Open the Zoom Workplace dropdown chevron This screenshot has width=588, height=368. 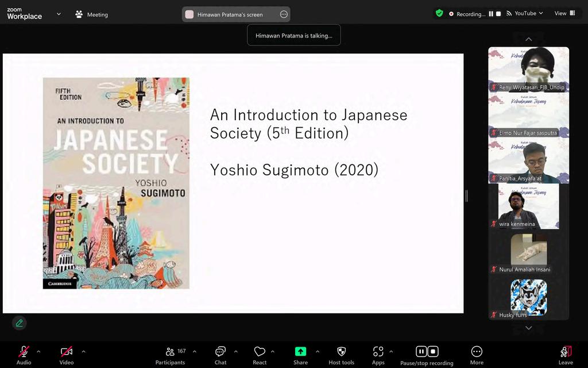click(x=59, y=14)
